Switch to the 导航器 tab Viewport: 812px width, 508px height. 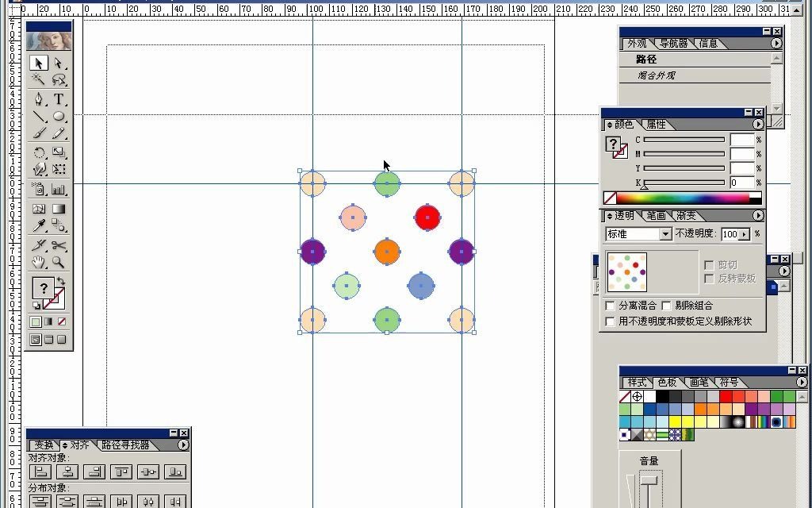pyautogui.click(x=673, y=44)
